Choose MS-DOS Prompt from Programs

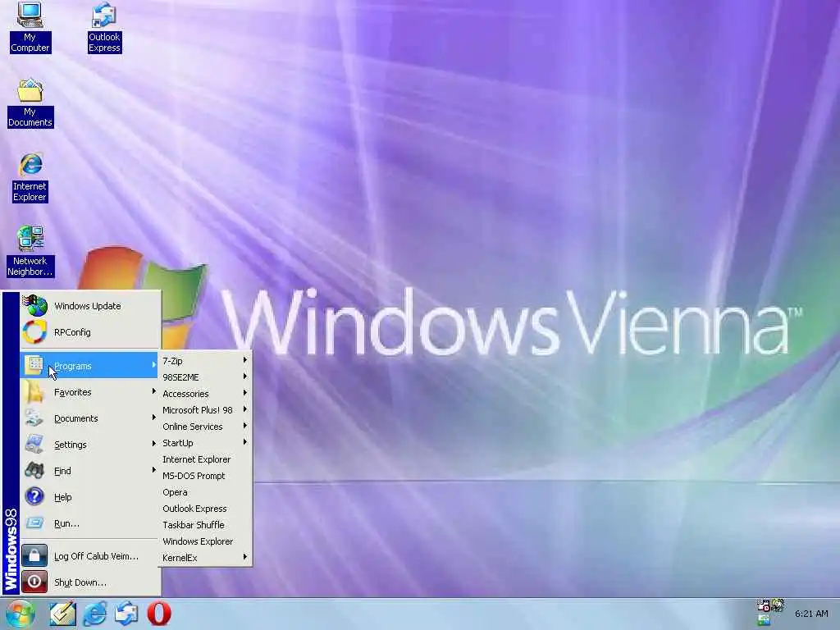pyautogui.click(x=204, y=476)
